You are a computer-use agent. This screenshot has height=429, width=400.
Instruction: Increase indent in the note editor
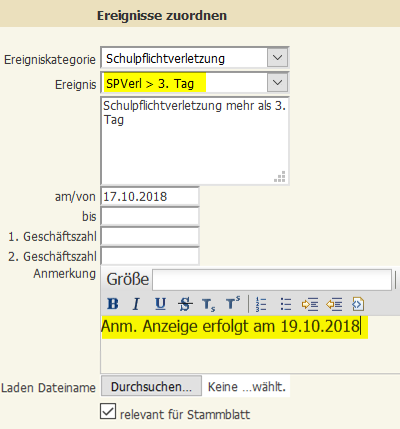(x=310, y=304)
